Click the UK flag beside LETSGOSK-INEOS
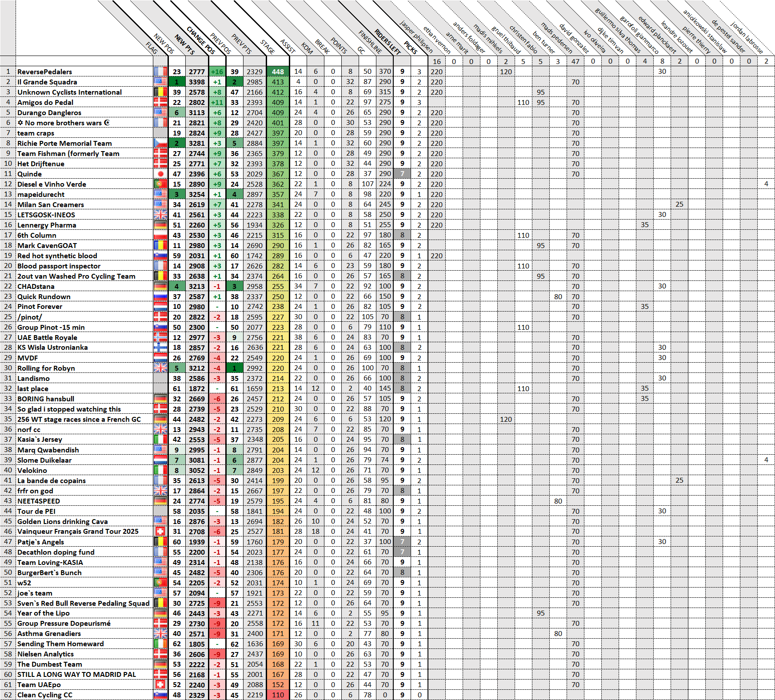775x700 pixels. [160, 215]
